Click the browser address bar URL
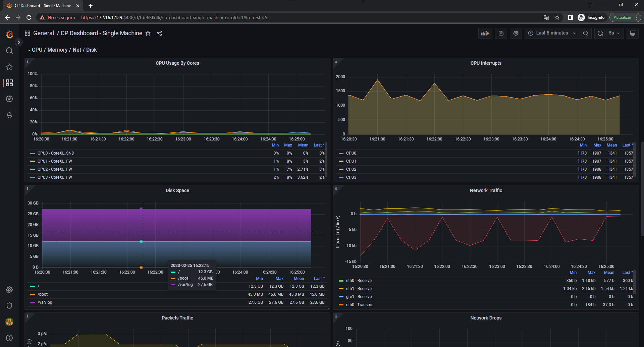Viewport: 644px width, 347px height. pyautogui.click(x=175, y=17)
